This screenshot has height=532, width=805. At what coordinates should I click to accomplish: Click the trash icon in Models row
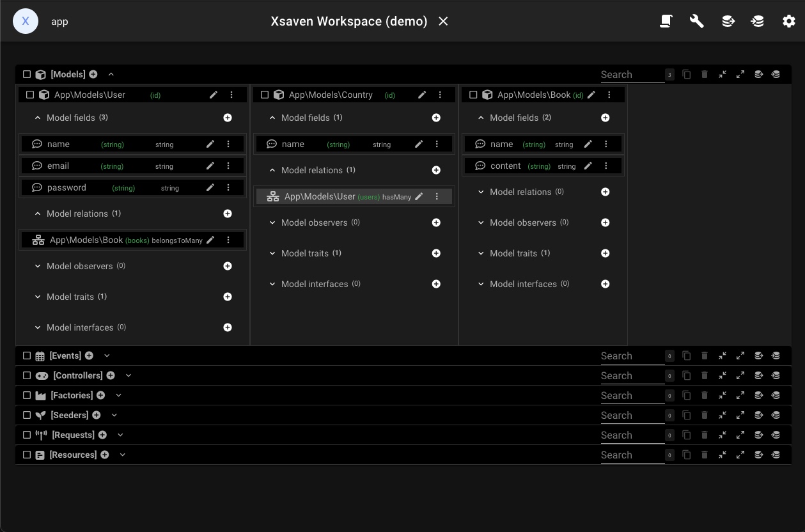[x=704, y=74]
